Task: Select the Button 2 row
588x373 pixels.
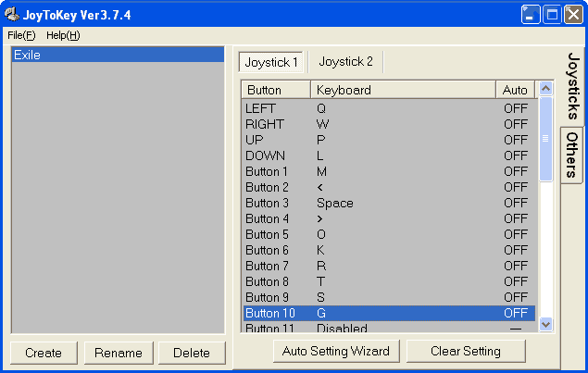Action: (389, 187)
